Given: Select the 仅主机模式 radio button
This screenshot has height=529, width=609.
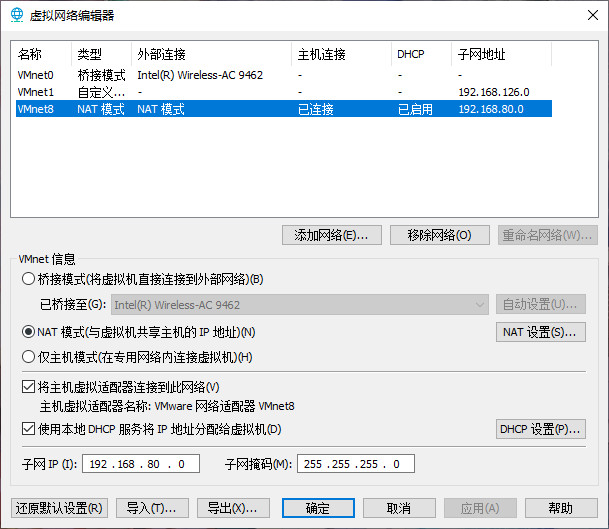Looking at the screenshot, I should tap(28, 357).
